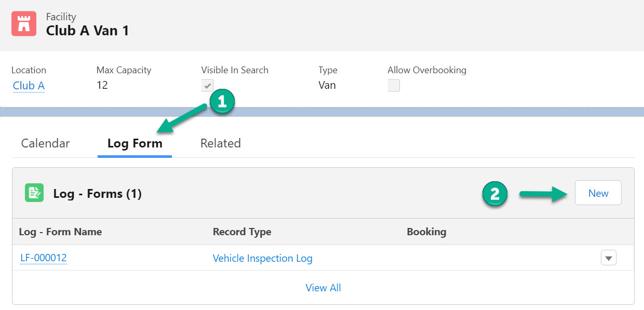This screenshot has height=310, width=644.
Task: Click the red Facility record icon
Action: [x=23, y=23]
